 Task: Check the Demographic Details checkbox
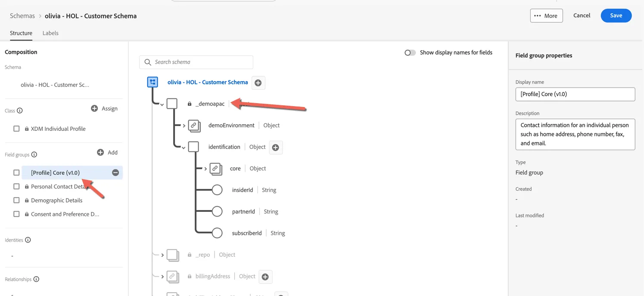(16, 200)
